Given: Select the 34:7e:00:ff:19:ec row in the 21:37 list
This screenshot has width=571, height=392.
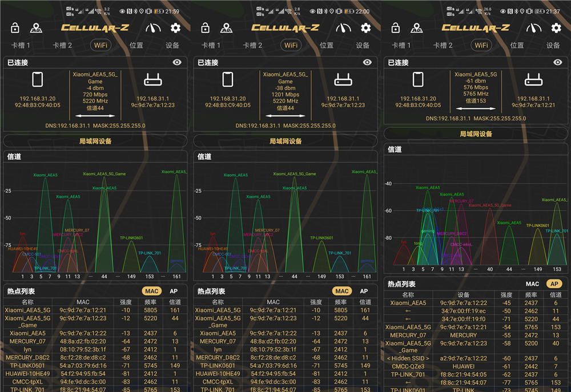Looking at the screenshot, I should [x=476, y=311].
